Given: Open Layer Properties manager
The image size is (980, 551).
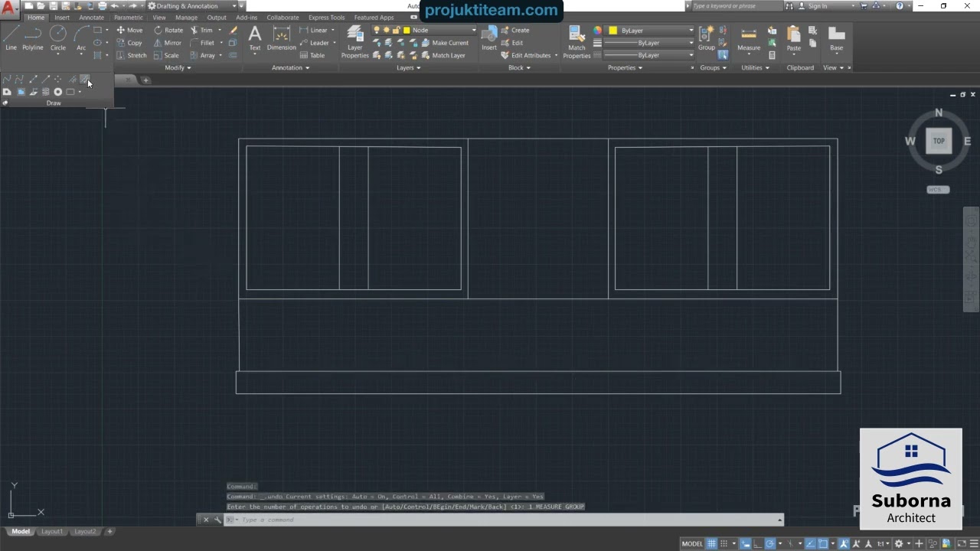Looking at the screenshot, I should [x=354, y=42].
